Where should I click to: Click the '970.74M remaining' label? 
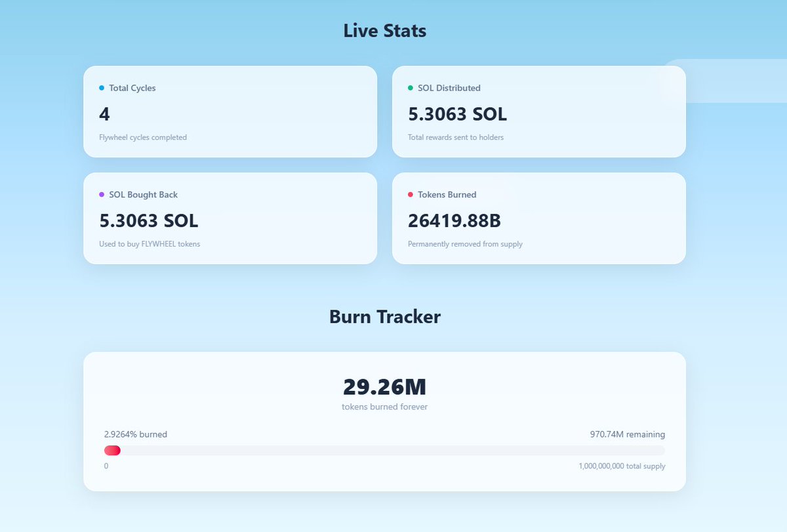pyautogui.click(x=628, y=434)
